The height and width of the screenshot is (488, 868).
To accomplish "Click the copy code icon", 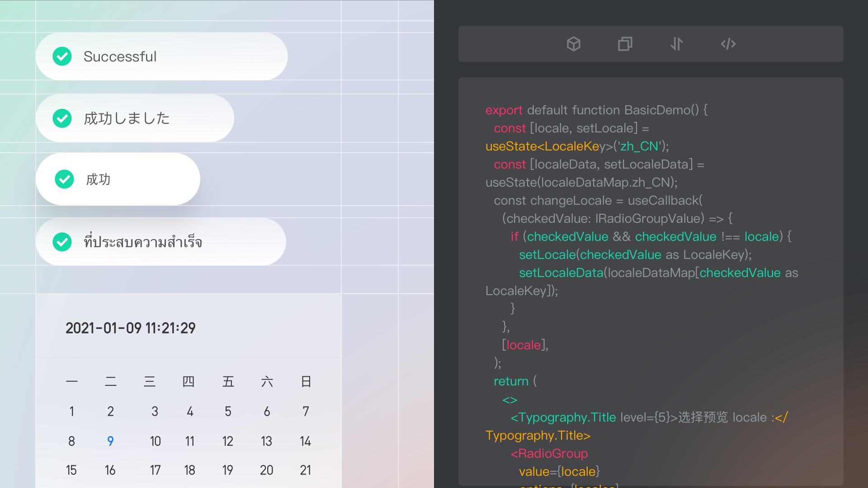I will click(625, 44).
